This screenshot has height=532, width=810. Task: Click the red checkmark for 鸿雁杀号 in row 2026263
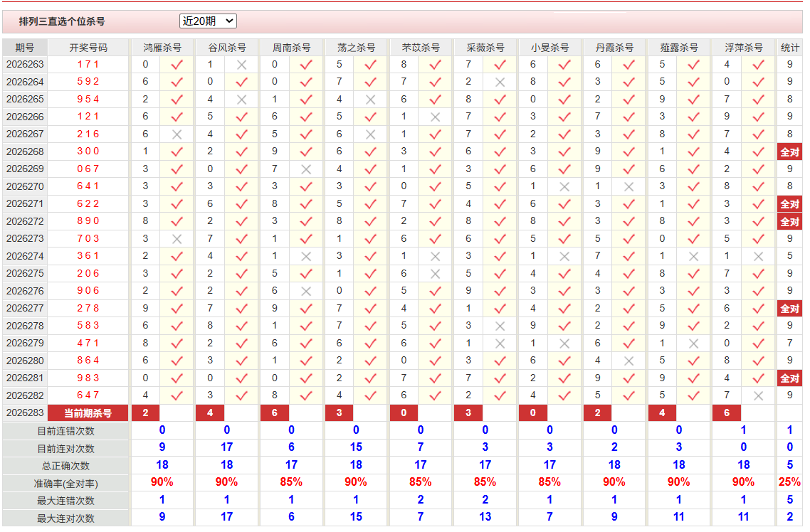[177, 65]
